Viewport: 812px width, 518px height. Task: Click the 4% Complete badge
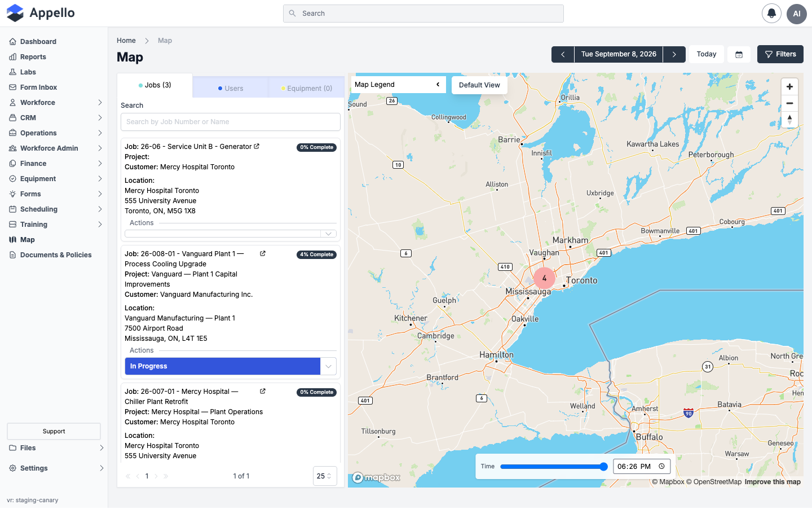coord(317,254)
